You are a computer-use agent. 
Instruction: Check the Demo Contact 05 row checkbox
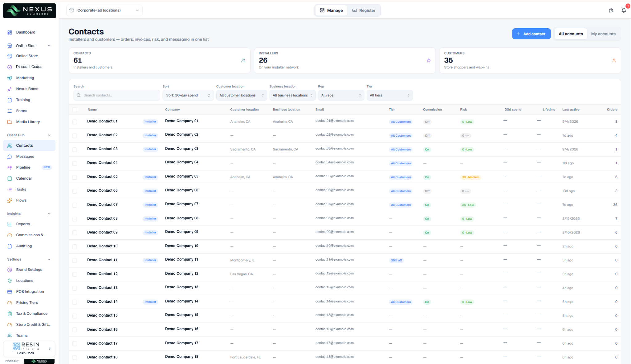pyautogui.click(x=75, y=177)
